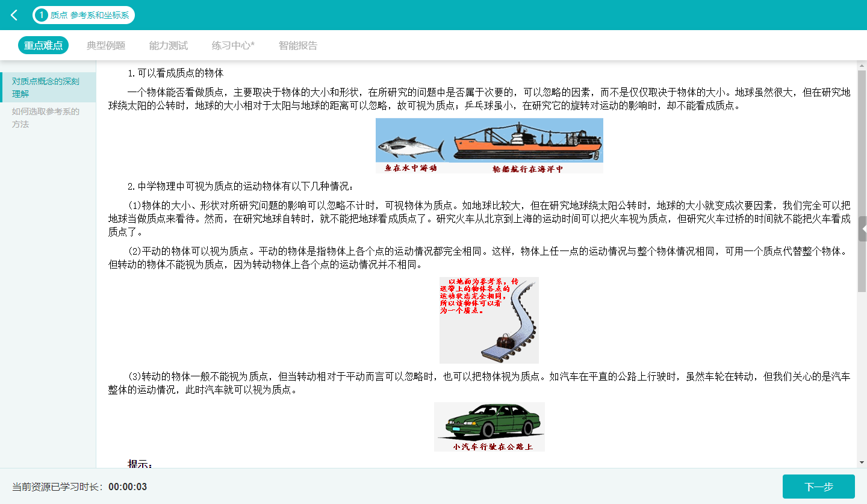Click the scrollbar track below the thumb

[862, 373]
